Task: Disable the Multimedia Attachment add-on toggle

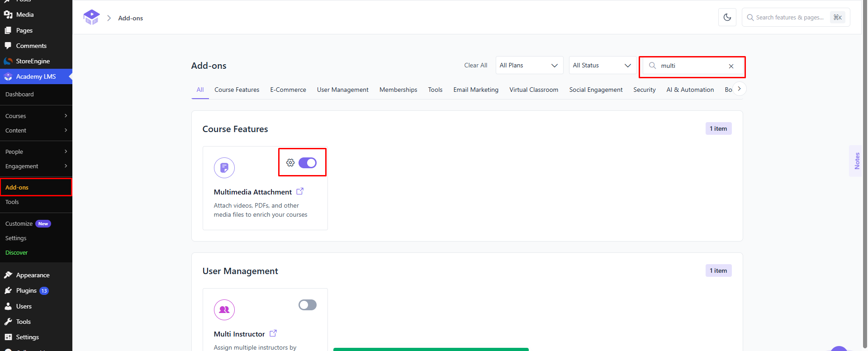Action: click(308, 163)
